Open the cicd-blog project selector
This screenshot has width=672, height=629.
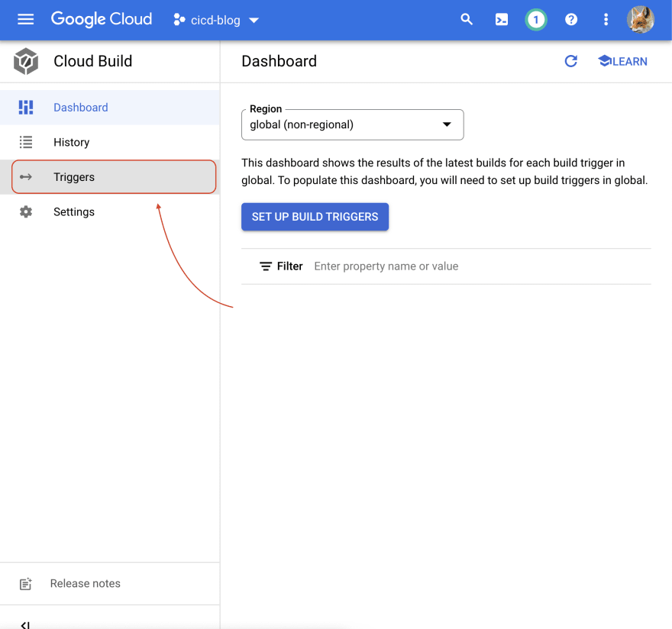click(x=216, y=20)
